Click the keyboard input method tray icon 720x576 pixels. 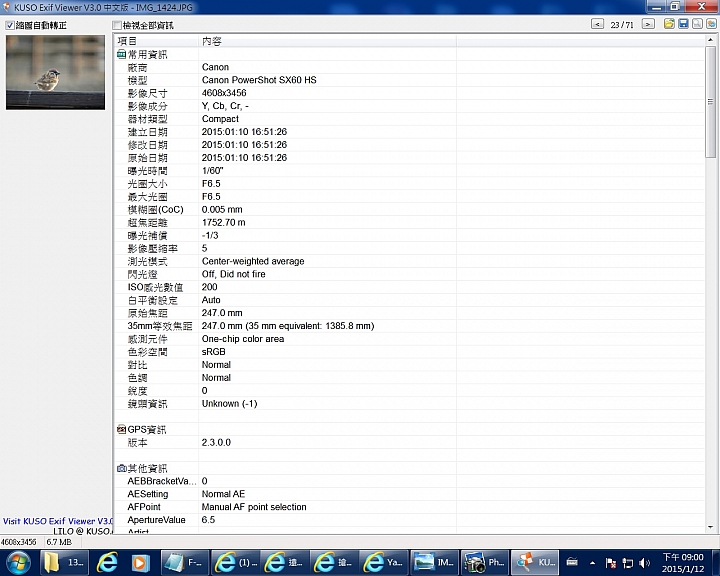[x=572, y=562]
